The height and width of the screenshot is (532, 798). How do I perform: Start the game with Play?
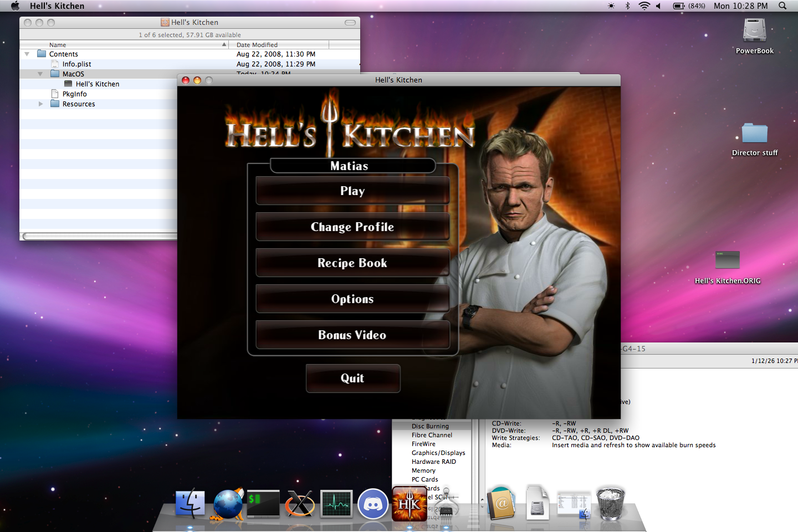point(352,191)
